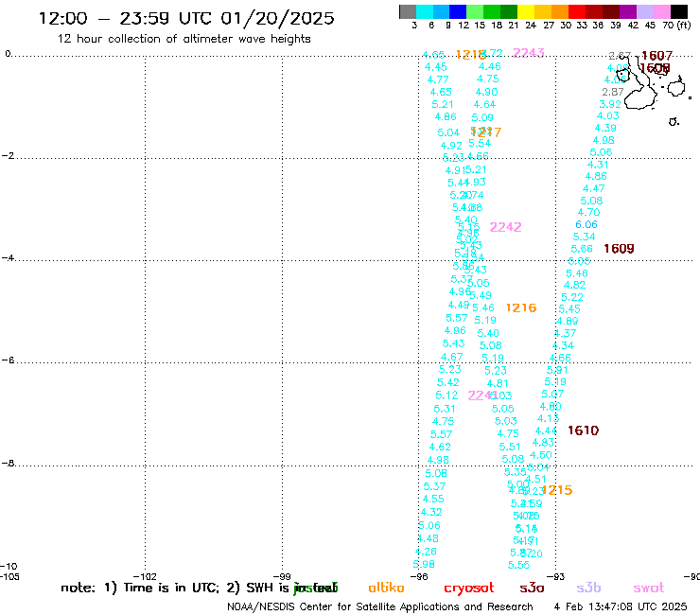Click the s3a pass label 1610
The height and width of the screenshot is (615, 700).
(583, 430)
